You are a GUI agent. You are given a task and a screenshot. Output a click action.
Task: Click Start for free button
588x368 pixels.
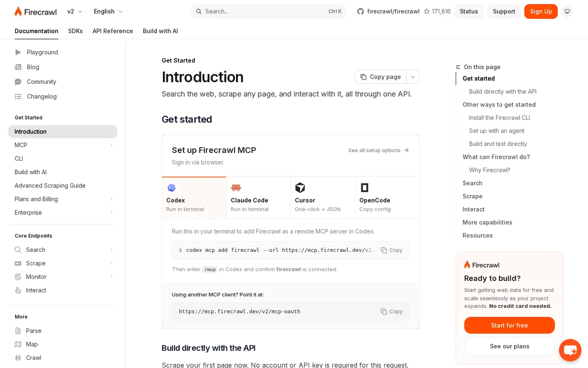point(509,326)
